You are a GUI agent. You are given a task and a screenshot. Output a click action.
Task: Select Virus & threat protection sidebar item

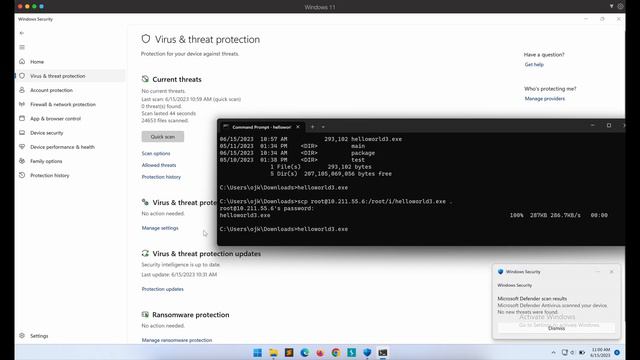point(70,76)
